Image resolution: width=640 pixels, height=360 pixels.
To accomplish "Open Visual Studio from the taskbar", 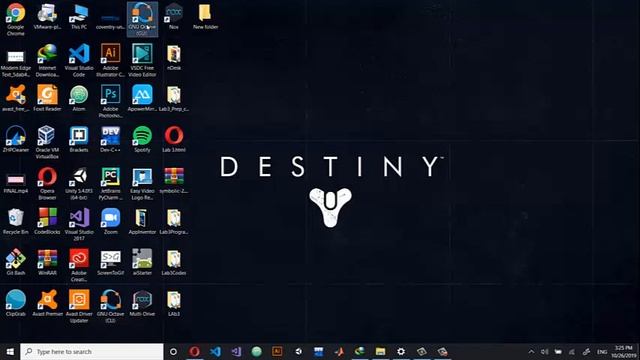I will [236, 351].
